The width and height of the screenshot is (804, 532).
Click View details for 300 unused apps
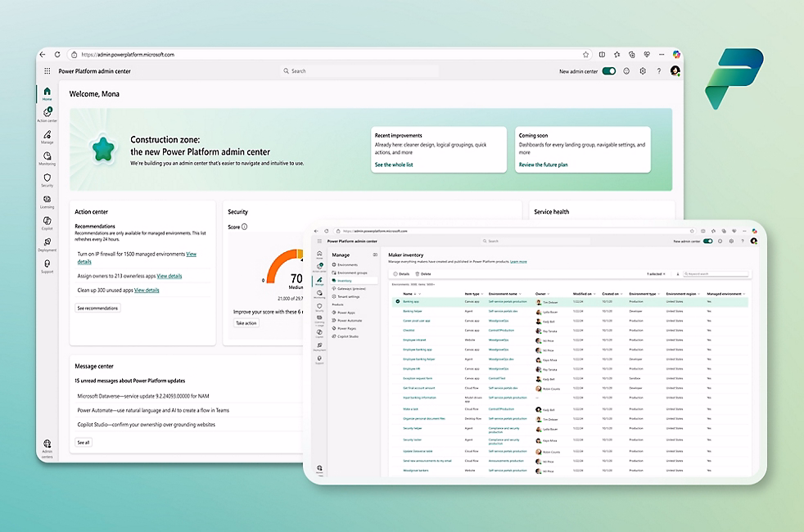pyautogui.click(x=147, y=290)
